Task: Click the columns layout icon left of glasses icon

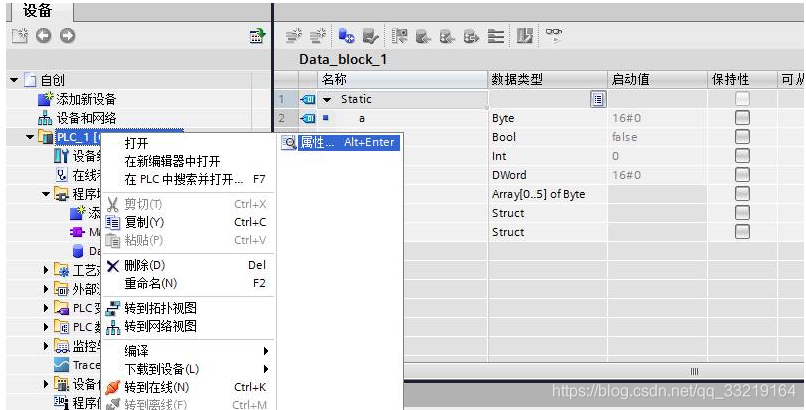Action: (525, 36)
